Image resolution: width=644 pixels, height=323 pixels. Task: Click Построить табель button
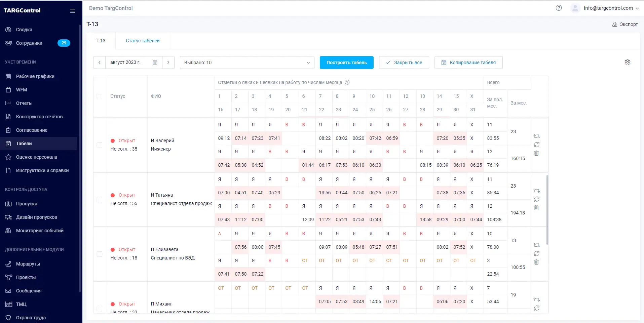(x=346, y=63)
